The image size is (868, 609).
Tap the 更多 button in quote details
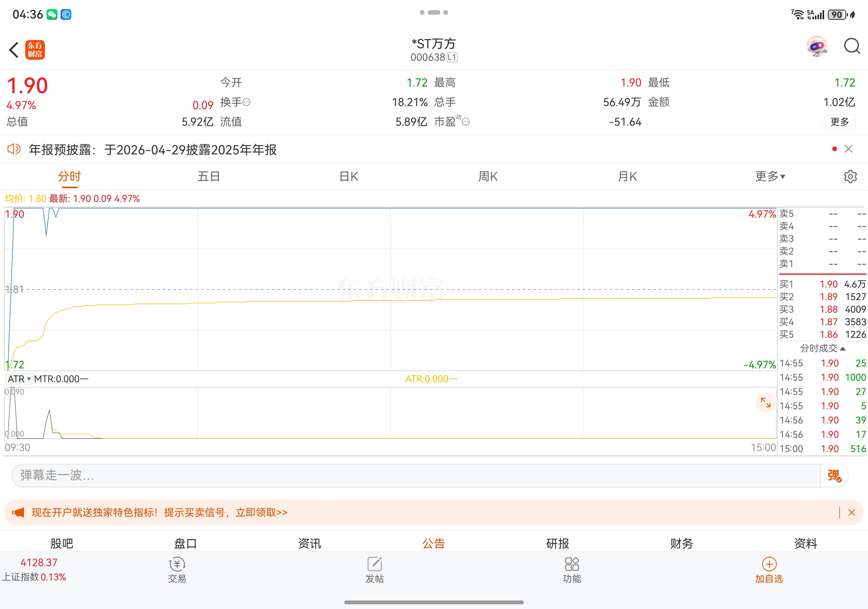pos(839,122)
